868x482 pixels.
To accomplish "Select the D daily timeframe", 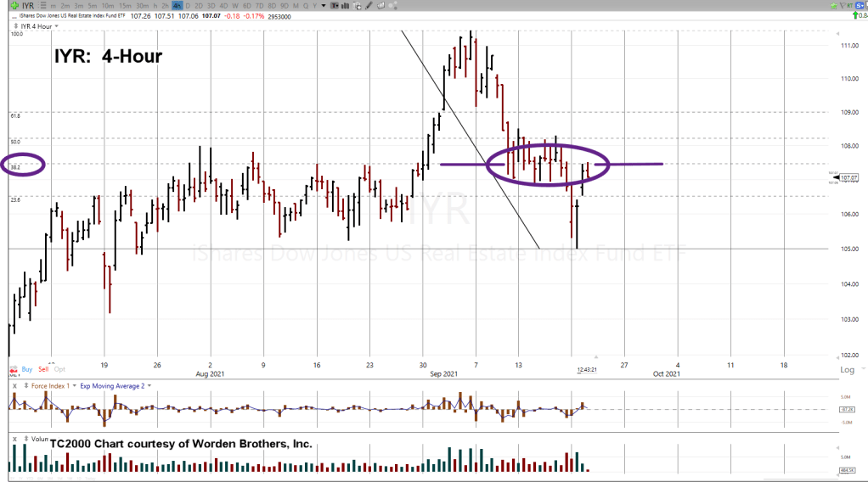I will coord(188,5).
